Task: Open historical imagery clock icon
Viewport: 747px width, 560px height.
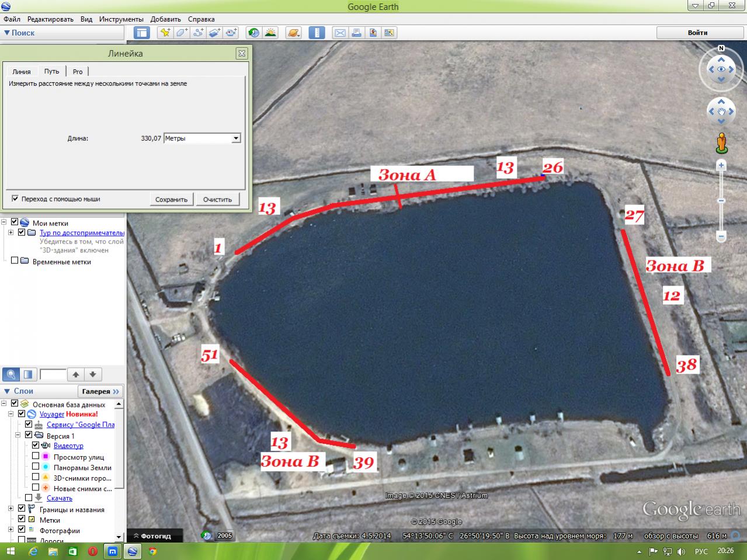Action: (x=253, y=33)
